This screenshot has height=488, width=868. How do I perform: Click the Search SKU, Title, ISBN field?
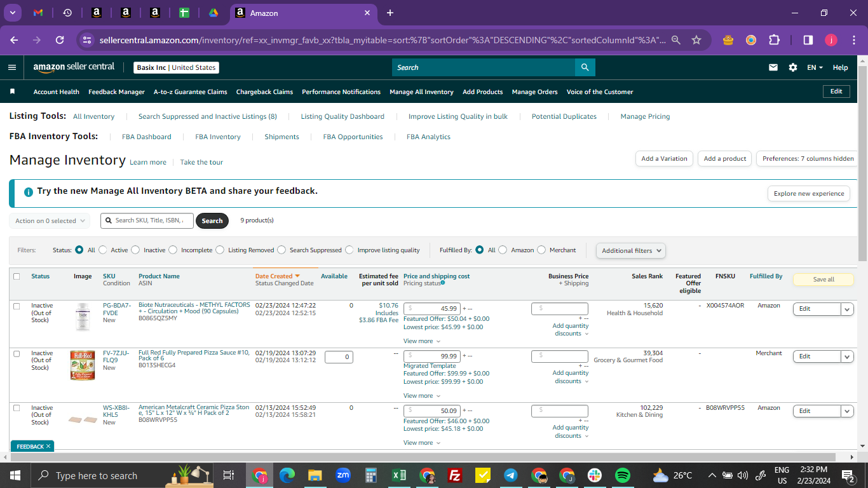tap(147, 220)
